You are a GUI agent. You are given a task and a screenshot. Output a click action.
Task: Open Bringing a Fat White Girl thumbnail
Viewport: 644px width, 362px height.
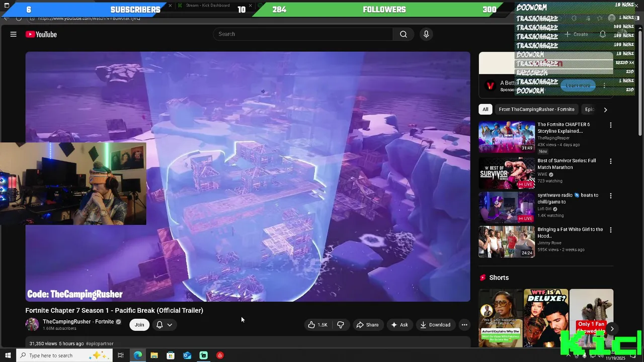(507, 242)
